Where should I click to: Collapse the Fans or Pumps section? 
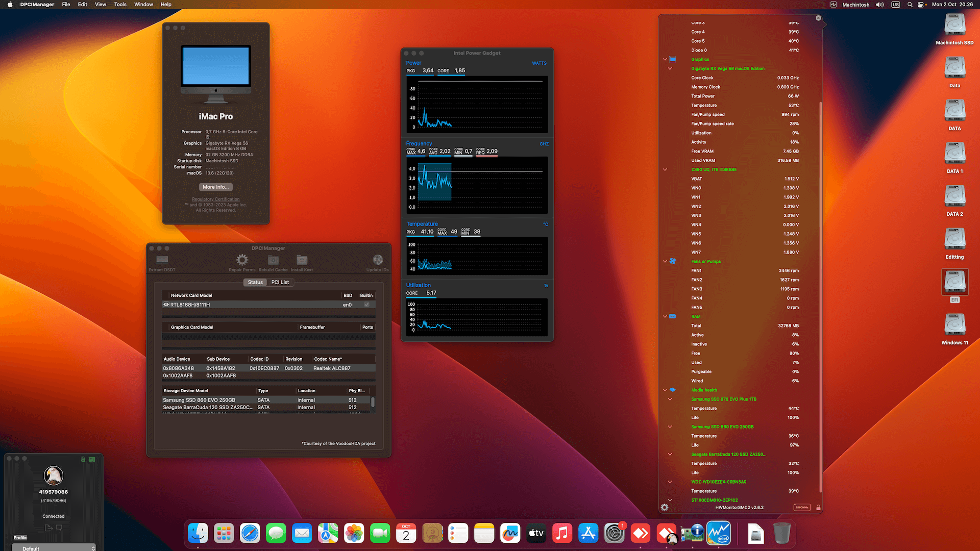[664, 261]
